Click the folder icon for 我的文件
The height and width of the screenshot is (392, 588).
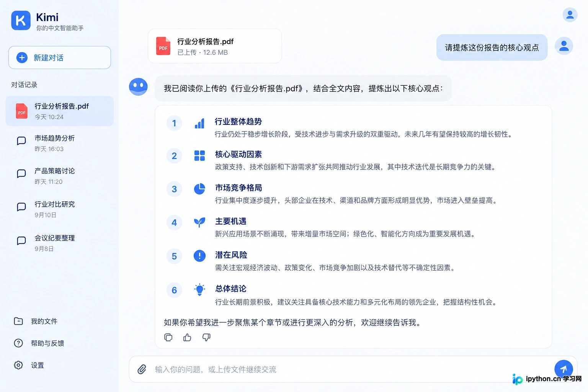[x=18, y=321]
